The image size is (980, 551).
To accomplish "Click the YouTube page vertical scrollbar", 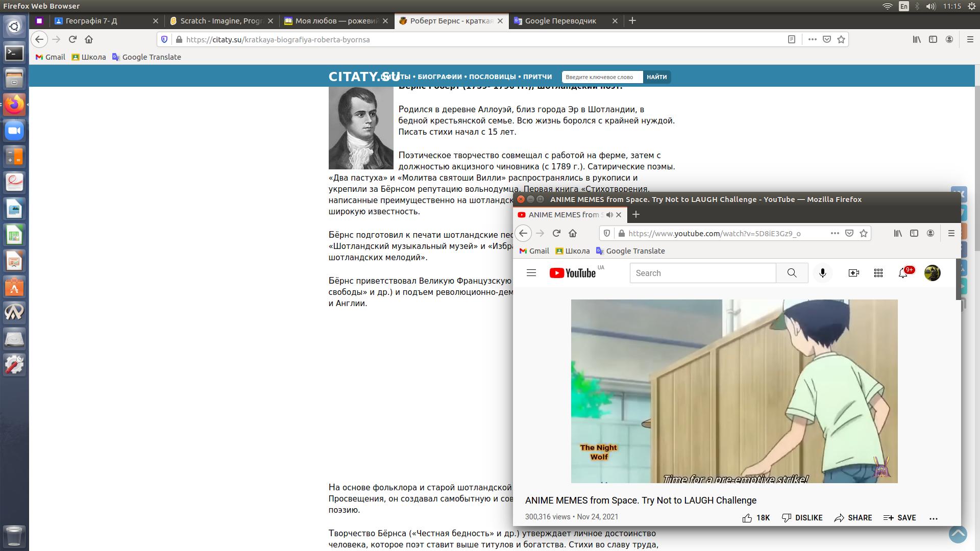I will pyautogui.click(x=958, y=280).
